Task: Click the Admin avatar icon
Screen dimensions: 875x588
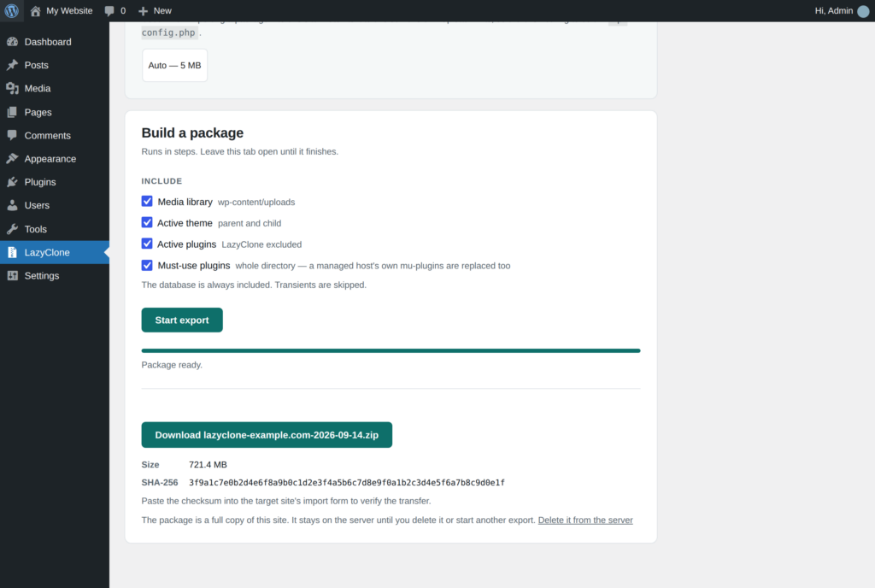Action: click(x=863, y=11)
